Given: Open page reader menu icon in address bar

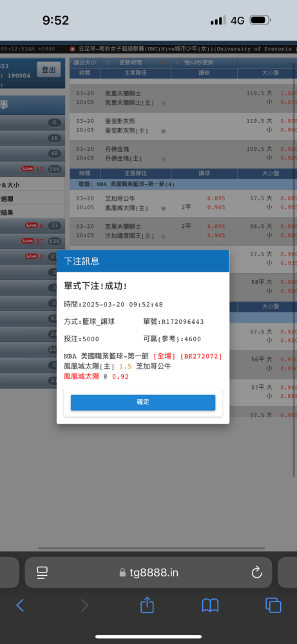Looking at the screenshot, I should (43, 573).
